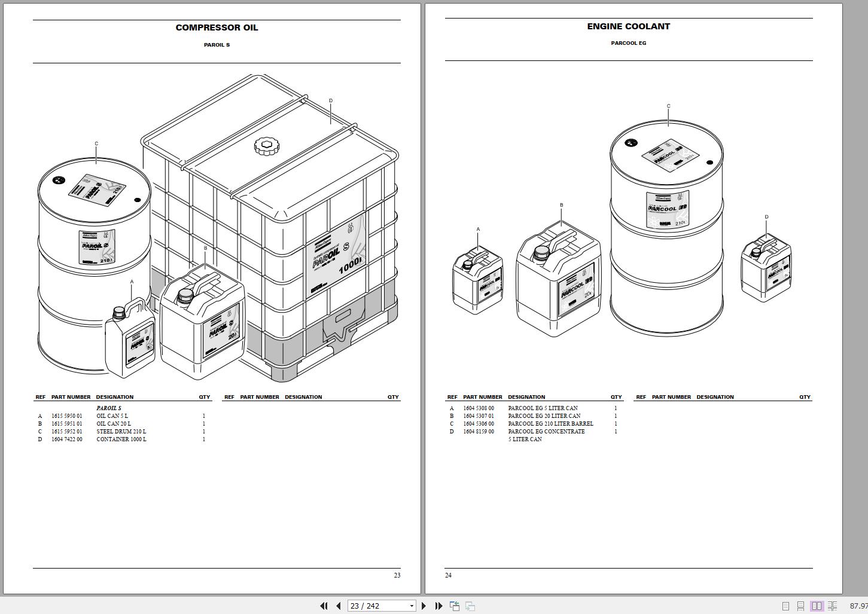Go to the first page
868x614 pixels.
324,606
